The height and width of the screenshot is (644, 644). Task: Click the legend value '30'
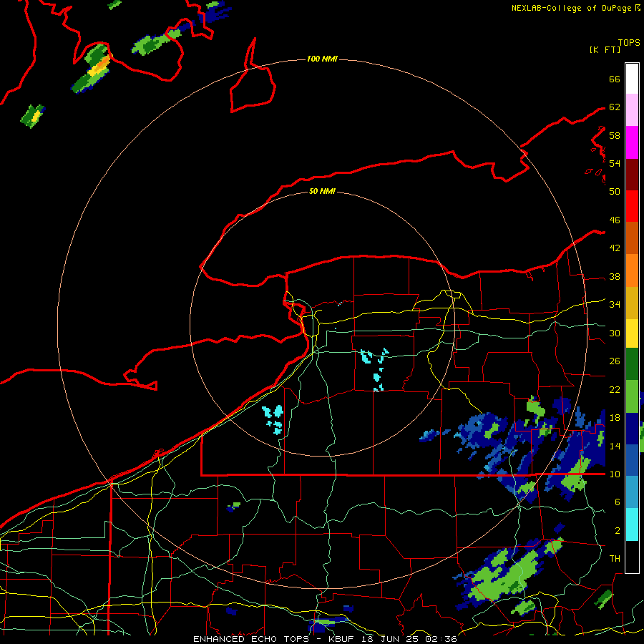coord(615,333)
